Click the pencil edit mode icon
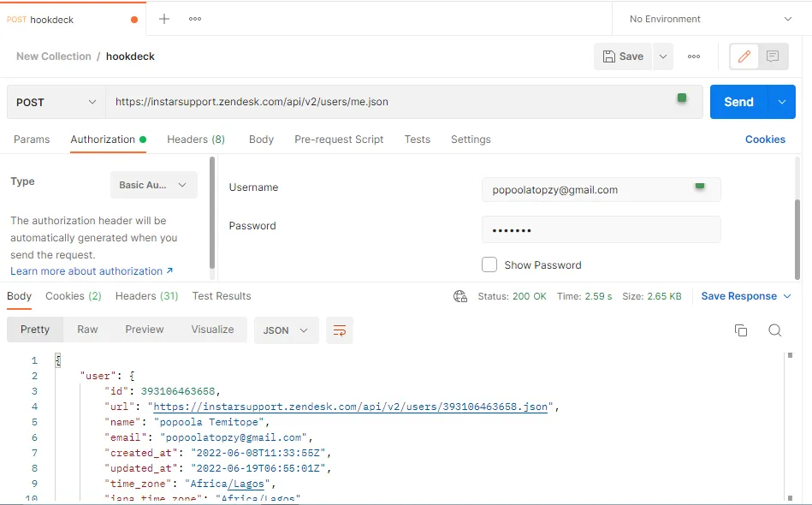This screenshot has height=505, width=812. 744,56
